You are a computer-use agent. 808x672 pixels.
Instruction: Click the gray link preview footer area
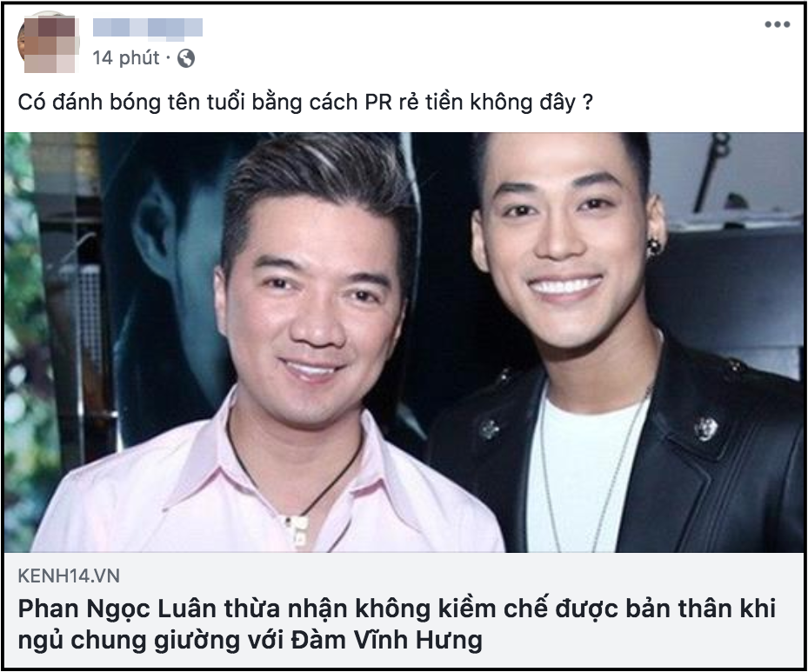(x=404, y=610)
